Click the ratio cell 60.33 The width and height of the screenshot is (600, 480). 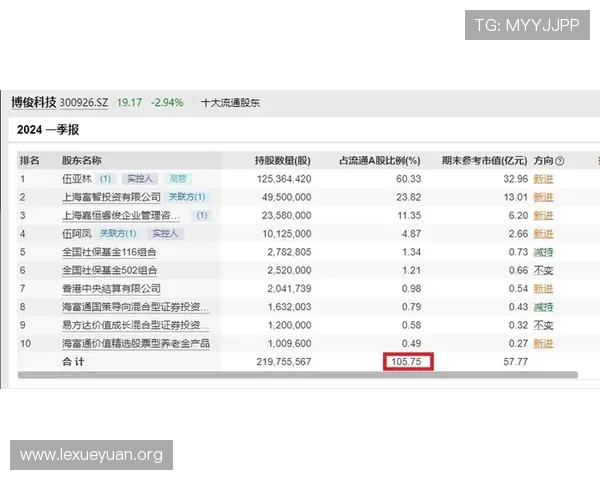click(408, 179)
